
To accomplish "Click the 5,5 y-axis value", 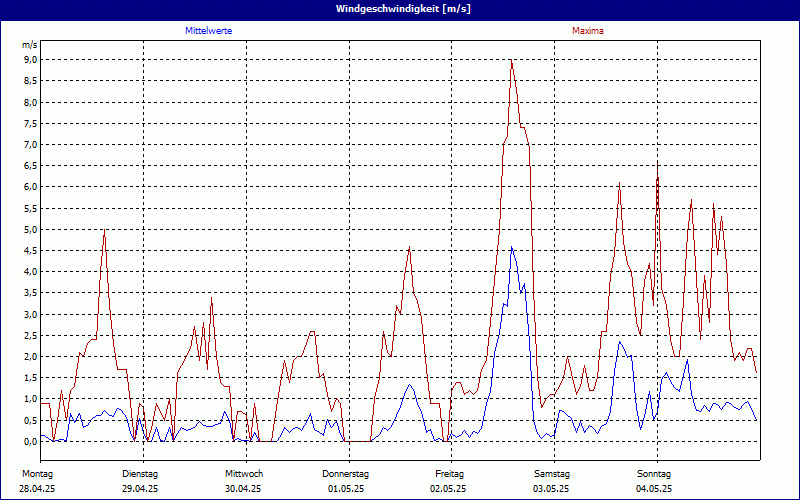I will click(30, 208).
